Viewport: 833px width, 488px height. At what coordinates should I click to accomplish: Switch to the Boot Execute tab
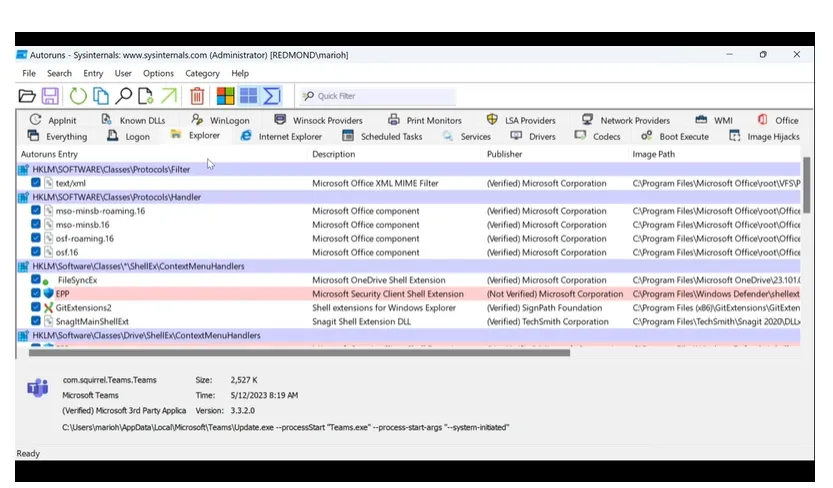tap(675, 136)
